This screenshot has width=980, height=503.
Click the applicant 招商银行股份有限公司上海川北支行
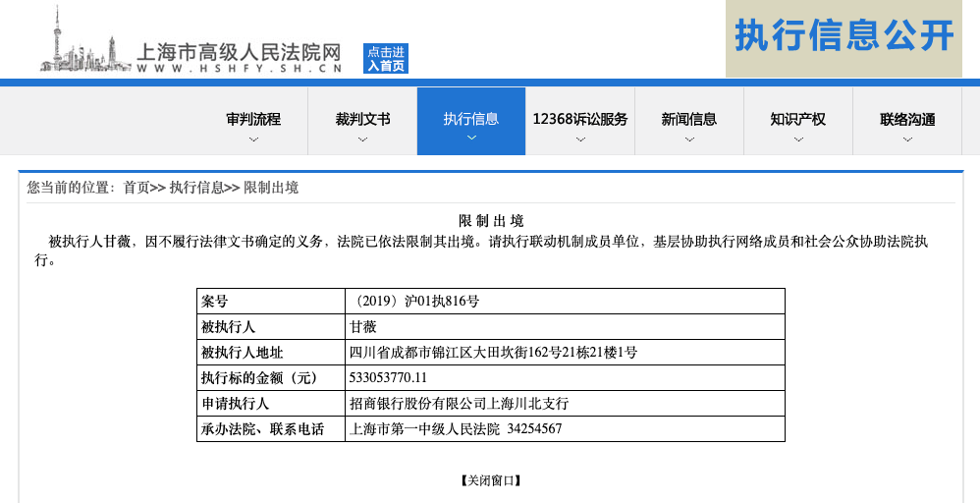pyautogui.click(x=459, y=404)
